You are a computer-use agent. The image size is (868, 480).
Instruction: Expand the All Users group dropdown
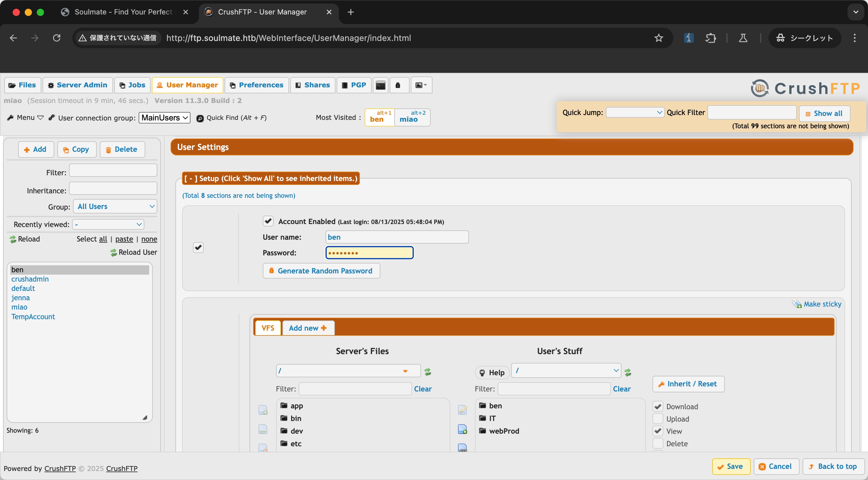[x=115, y=206]
